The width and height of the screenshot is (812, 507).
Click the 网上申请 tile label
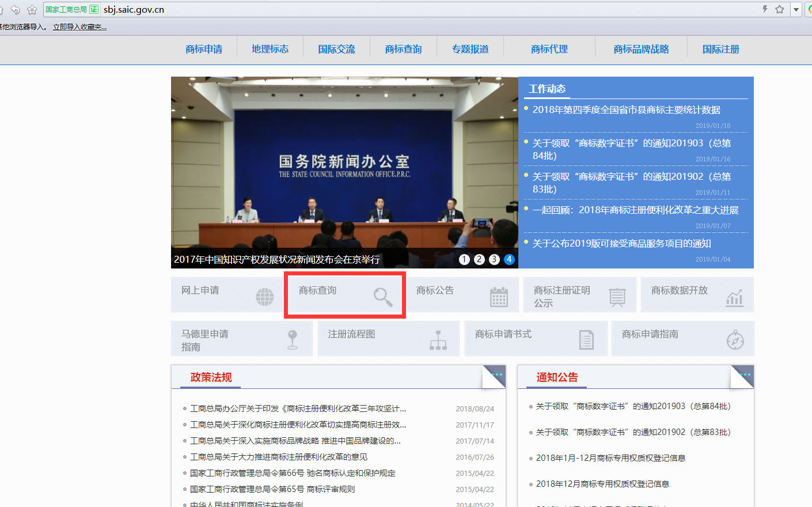point(200,290)
